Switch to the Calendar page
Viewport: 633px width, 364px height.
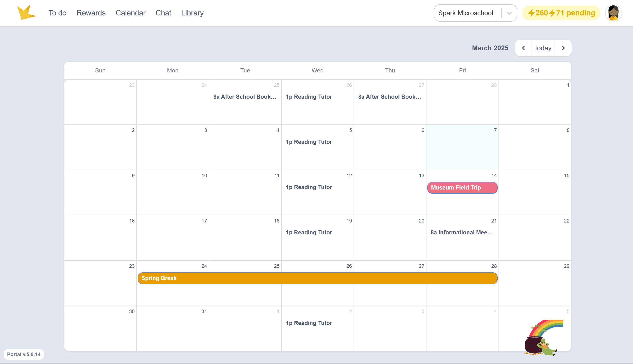pos(130,13)
